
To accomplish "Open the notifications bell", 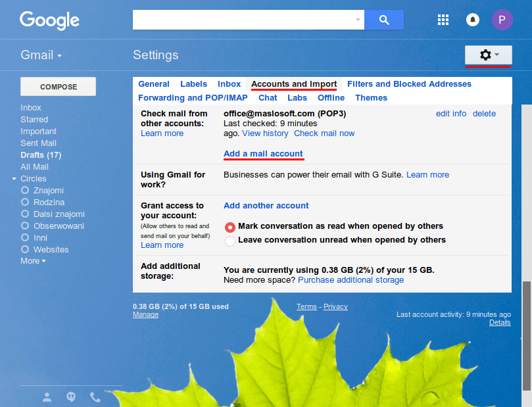I will tap(473, 20).
